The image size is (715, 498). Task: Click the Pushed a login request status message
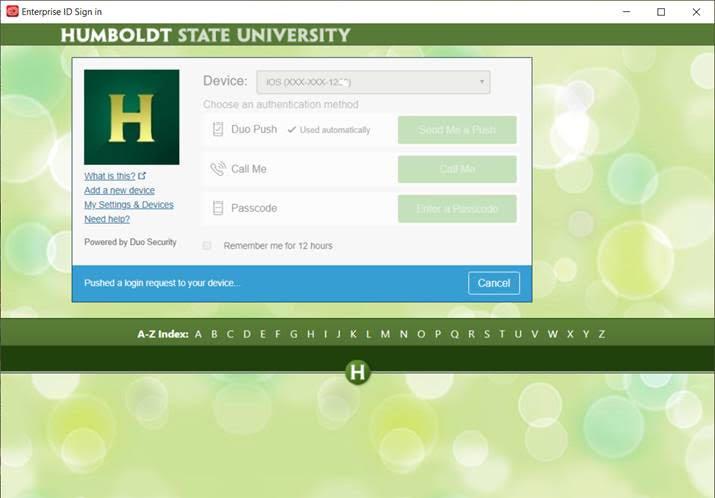pos(162,283)
